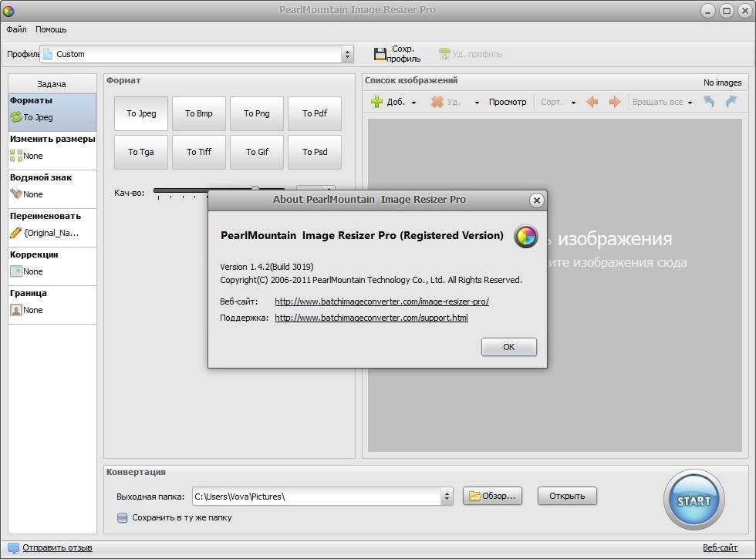
Task: Click the blue START button
Action: (x=694, y=500)
